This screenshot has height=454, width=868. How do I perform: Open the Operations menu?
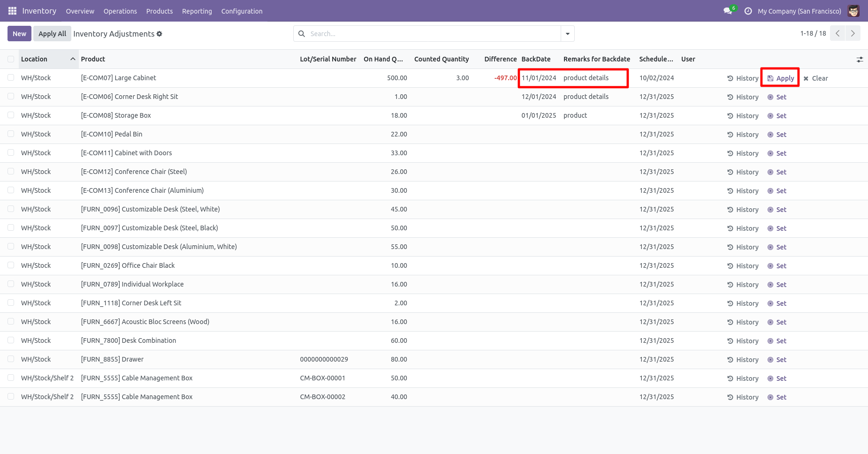pos(120,11)
